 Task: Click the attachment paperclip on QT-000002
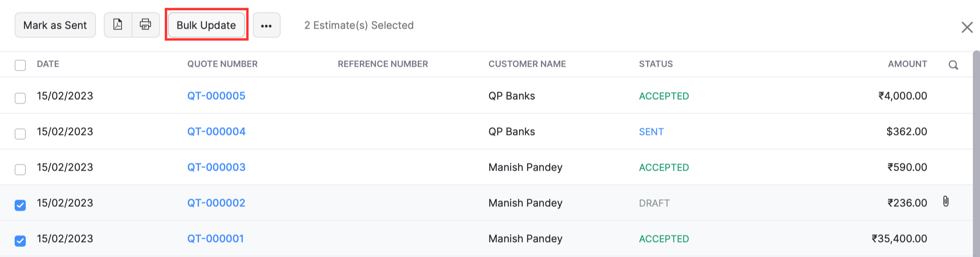946,201
